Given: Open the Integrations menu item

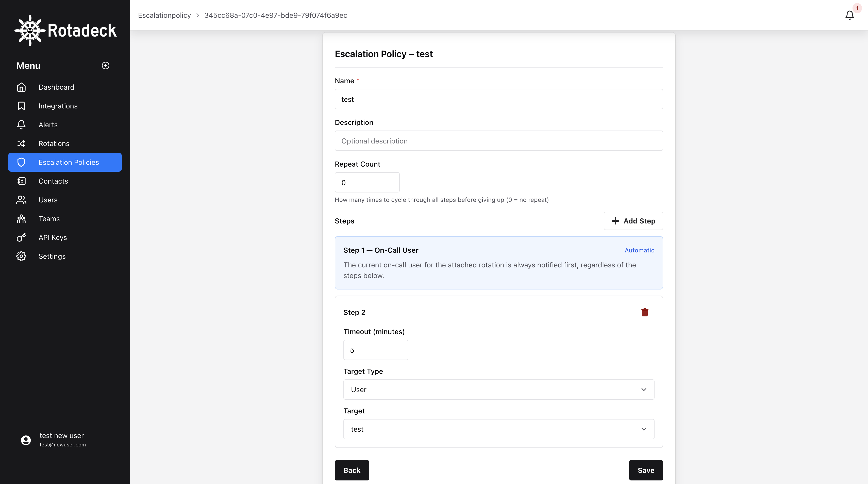Looking at the screenshot, I should click(x=65, y=106).
